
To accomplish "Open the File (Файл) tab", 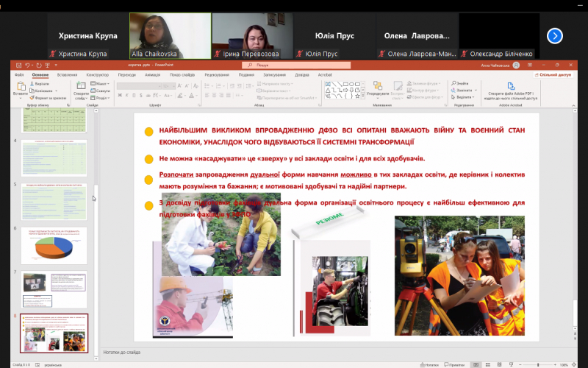I will point(19,75).
